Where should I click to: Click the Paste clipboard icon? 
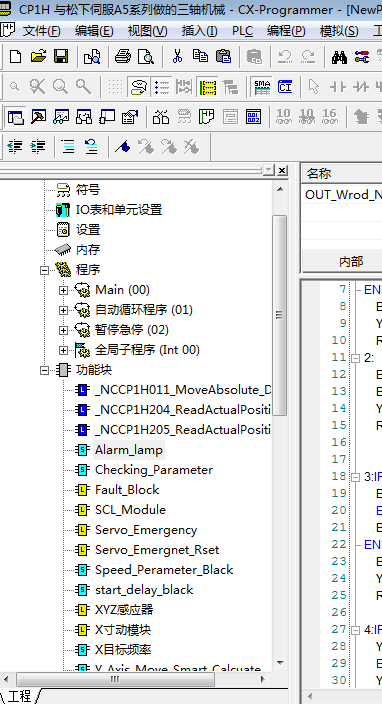point(224,56)
